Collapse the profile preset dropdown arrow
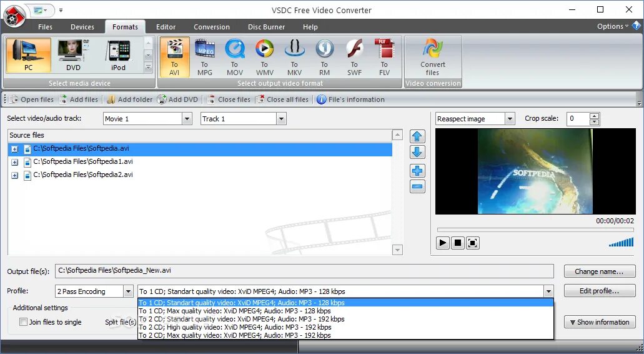 click(x=548, y=291)
